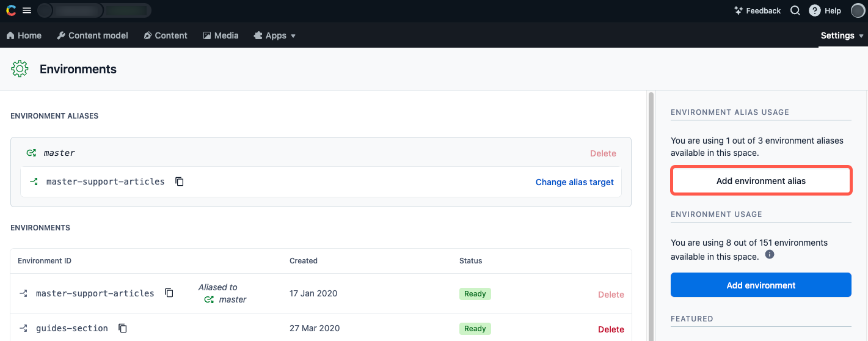
Task: Click the Created column header
Action: point(304,261)
